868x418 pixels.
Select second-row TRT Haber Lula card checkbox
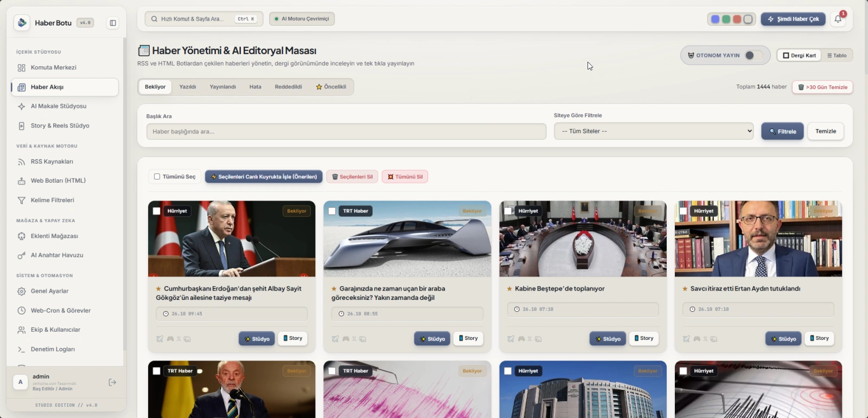tap(157, 371)
